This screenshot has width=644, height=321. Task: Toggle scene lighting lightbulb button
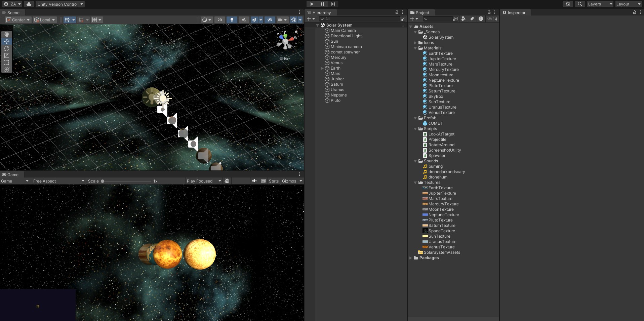point(232,20)
